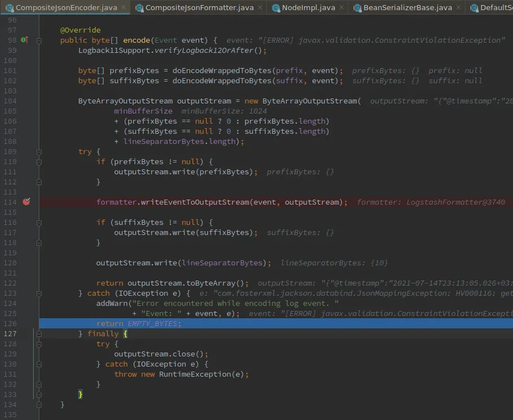Collapse the prefixBytes if-block at line 110

click(x=39, y=162)
